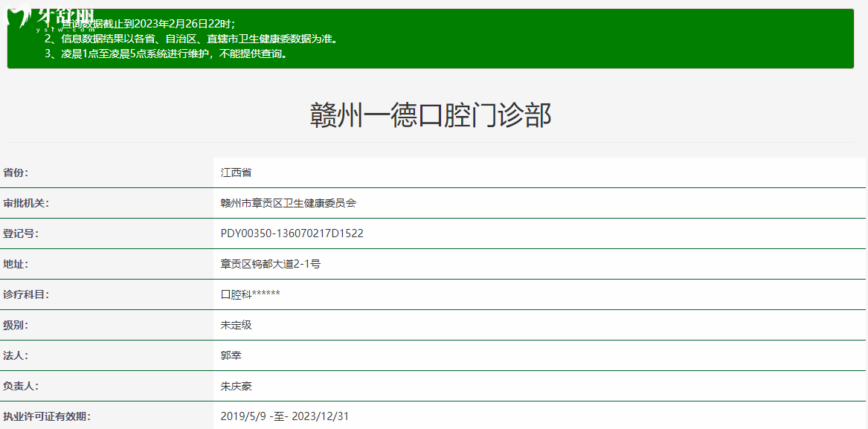Click the 法人 label
This screenshot has width=868, height=429.
pos(16,355)
